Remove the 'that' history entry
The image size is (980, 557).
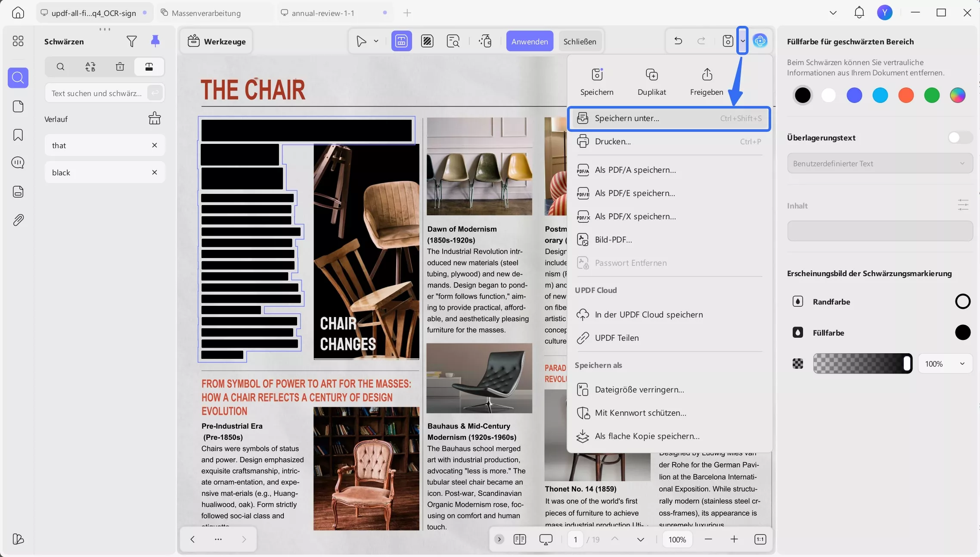[155, 145]
